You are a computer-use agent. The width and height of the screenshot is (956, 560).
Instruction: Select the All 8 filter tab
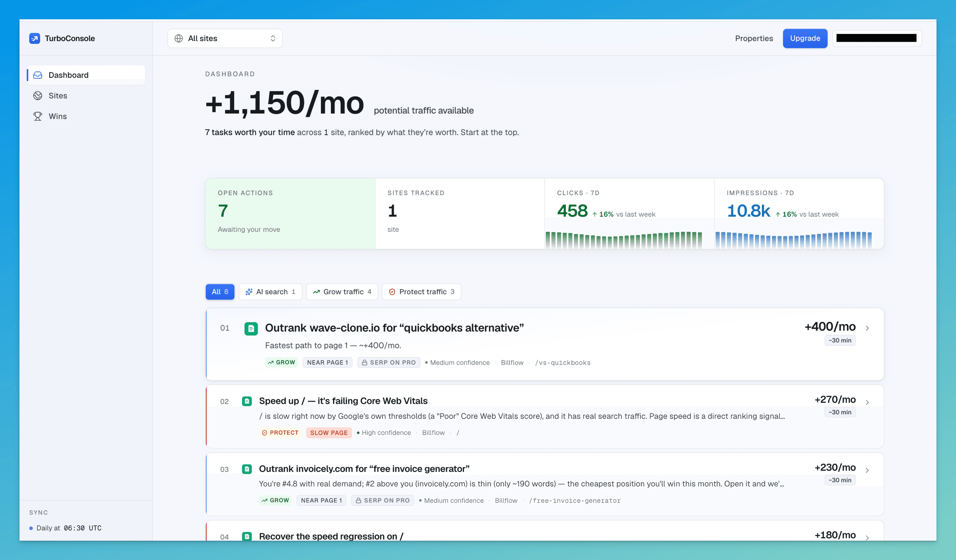220,291
